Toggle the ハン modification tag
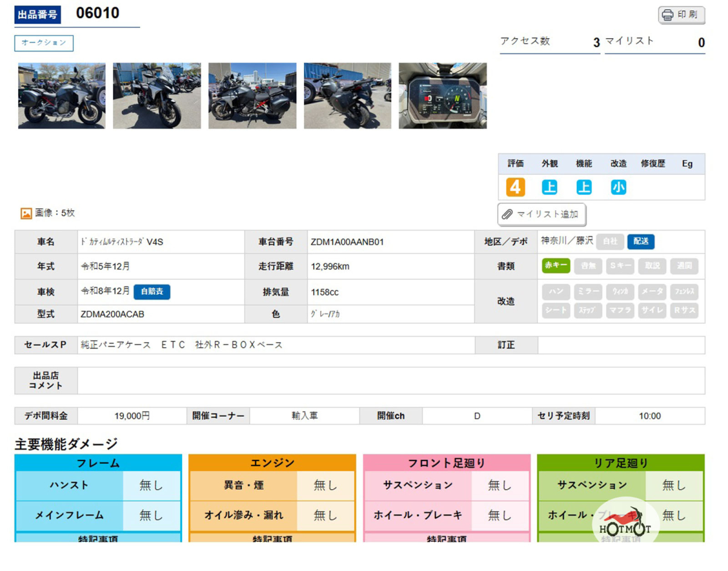 pos(556,292)
